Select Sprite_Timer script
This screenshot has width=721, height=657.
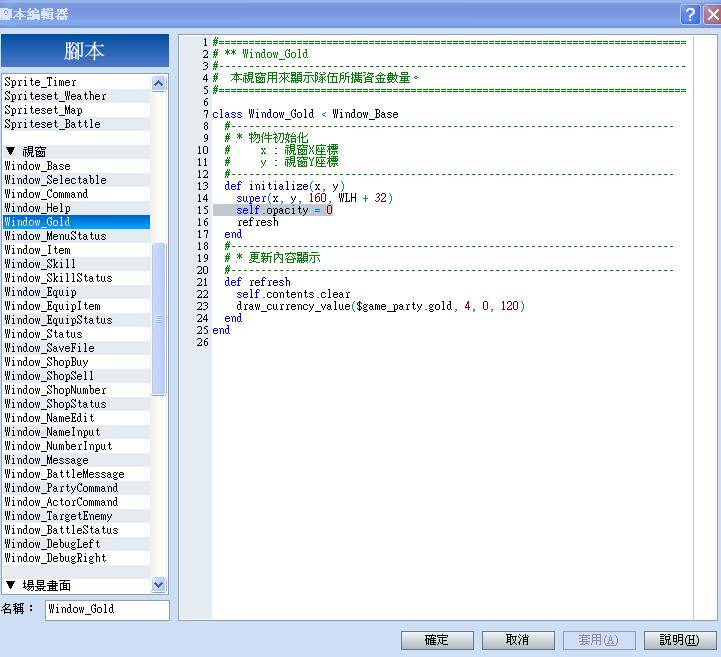[x=76, y=82]
